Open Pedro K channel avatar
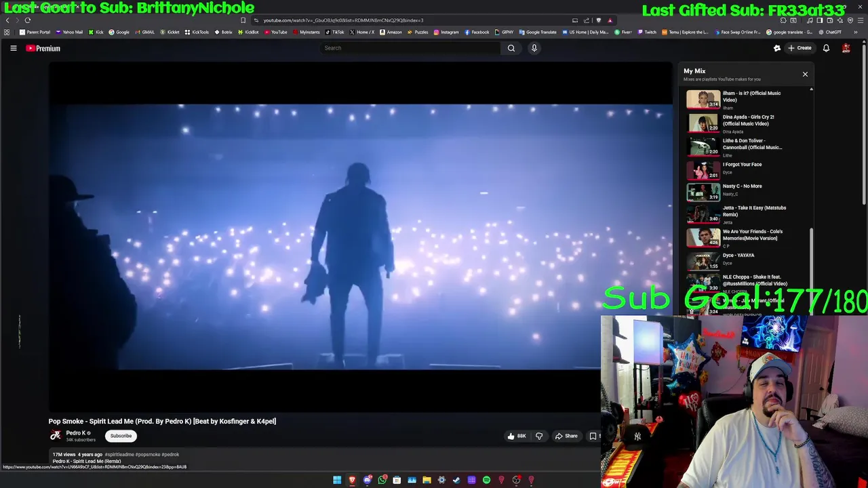This screenshot has height=488, width=868. tap(56, 435)
